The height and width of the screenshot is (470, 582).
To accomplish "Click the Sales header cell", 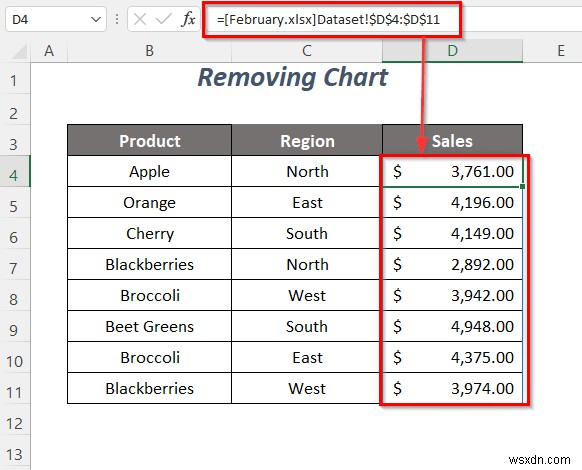I will [x=452, y=140].
